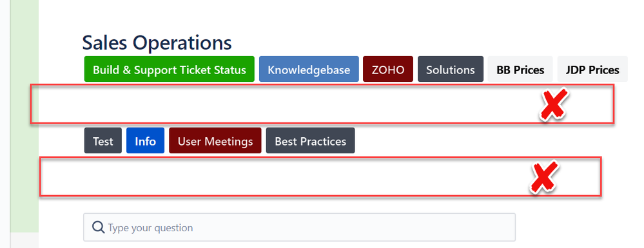
Task: Open User Meetings
Action: tap(215, 141)
